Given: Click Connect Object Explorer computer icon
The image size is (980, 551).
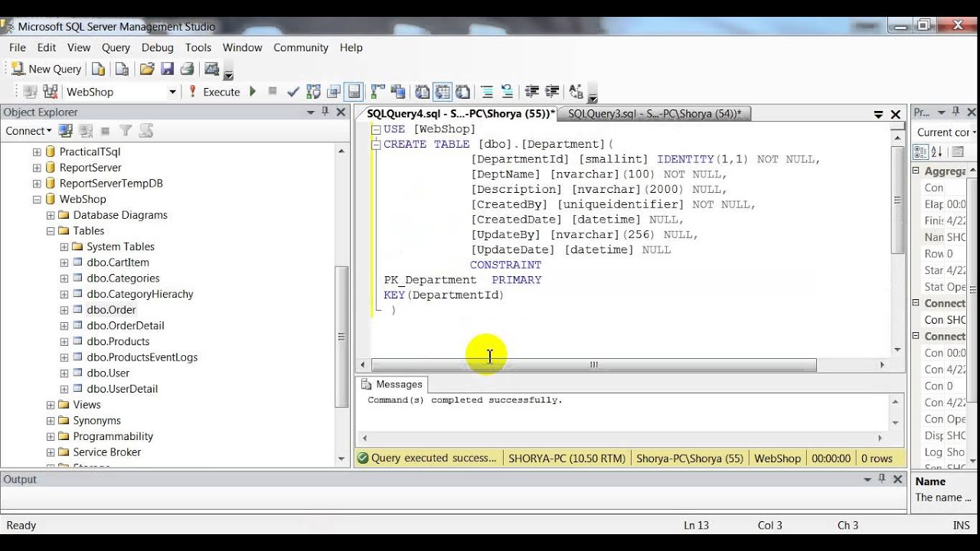Looking at the screenshot, I should click(66, 131).
